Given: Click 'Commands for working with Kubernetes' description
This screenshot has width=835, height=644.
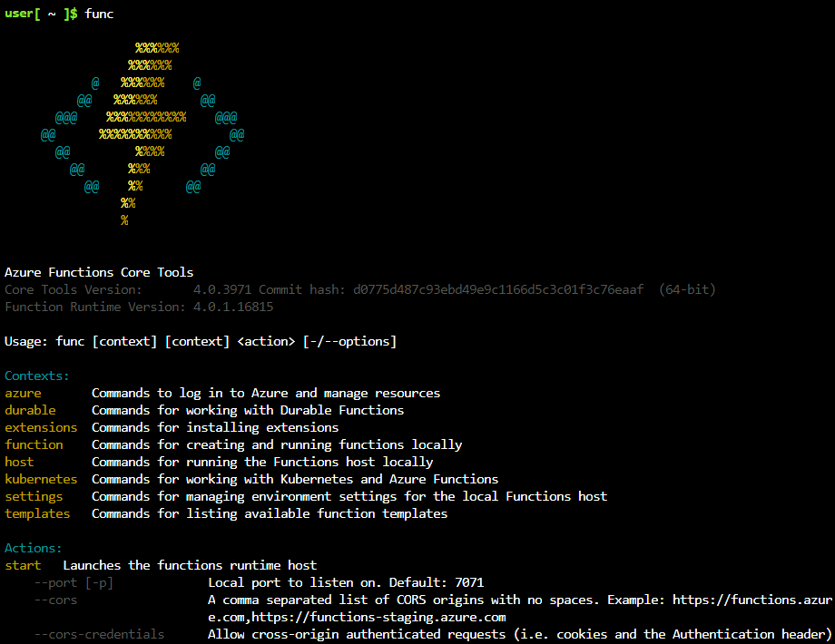Looking at the screenshot, I should 295,479.
